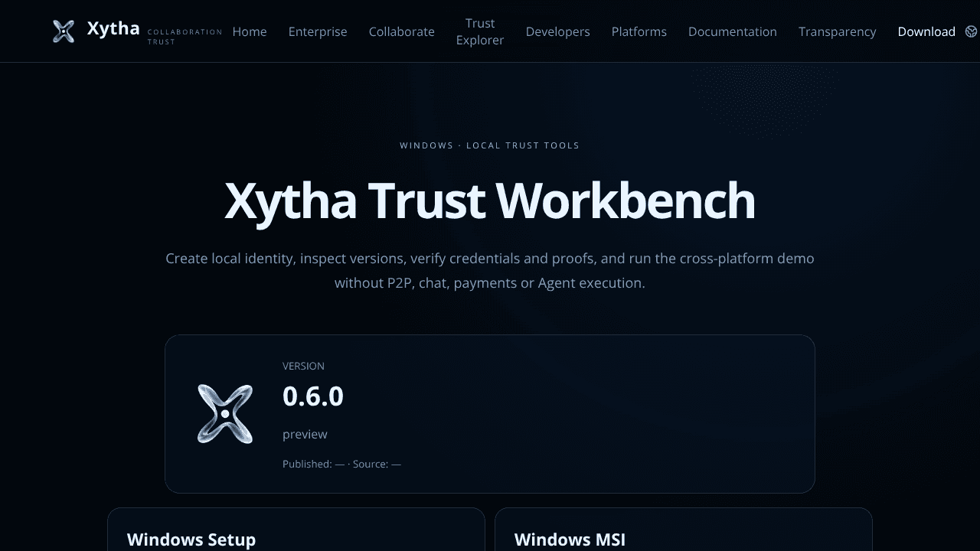
Task: Click the 'COLLABORATION TRUST' tagline text
Action: (x=185, y=37)
